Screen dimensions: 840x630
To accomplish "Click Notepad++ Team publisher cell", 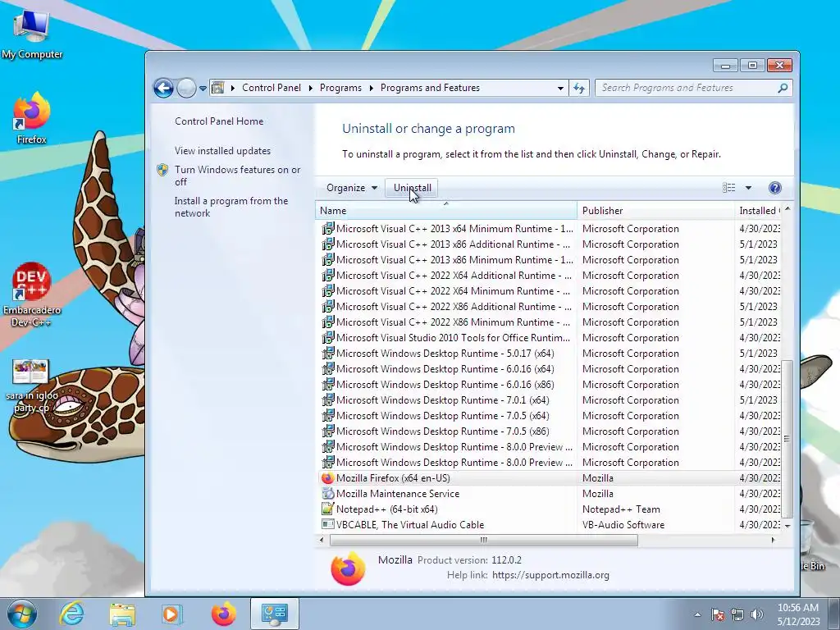I will [621, 509].
